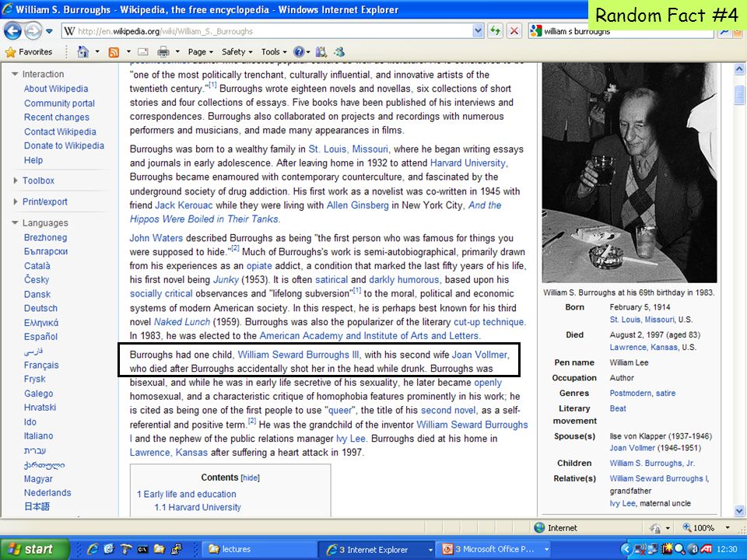Screen dimensions: 747x560
Task: Click the Burroughs birthday photo thumbnail
Action: pos(630,173)
